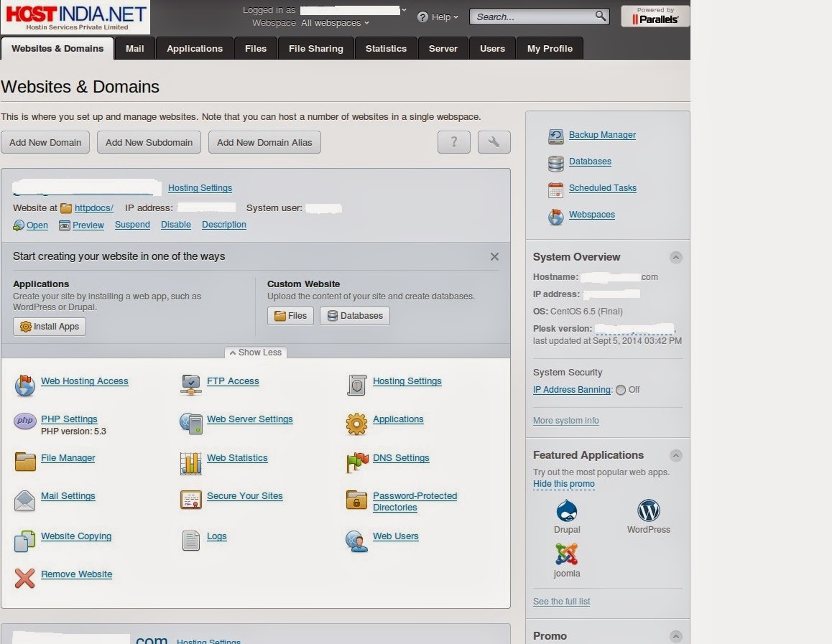Expand the Help menu

438,17
